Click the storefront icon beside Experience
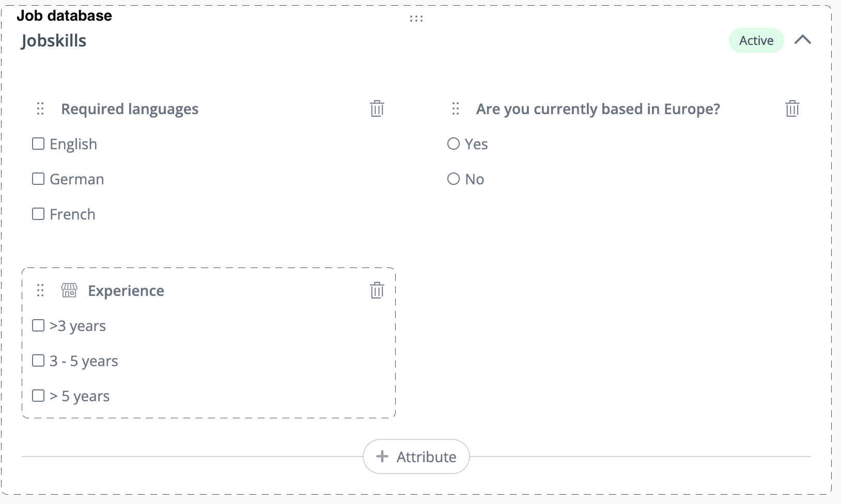 (69, 291)
